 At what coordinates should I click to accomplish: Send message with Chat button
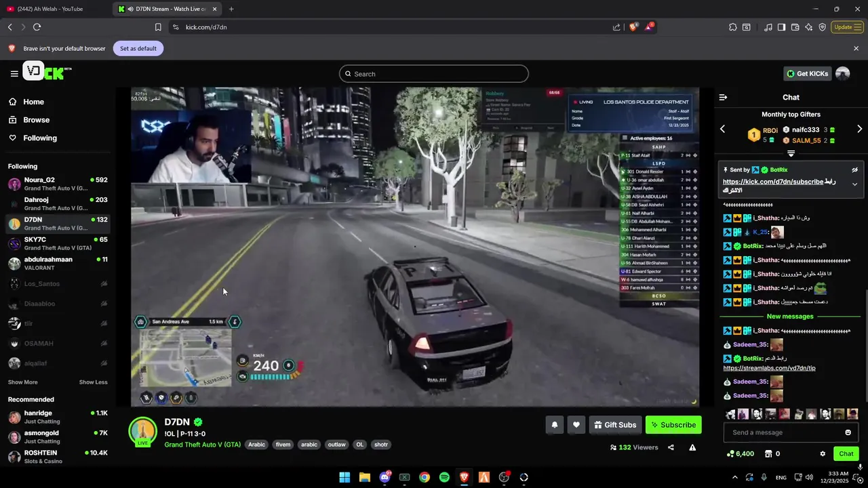[846, 454]
